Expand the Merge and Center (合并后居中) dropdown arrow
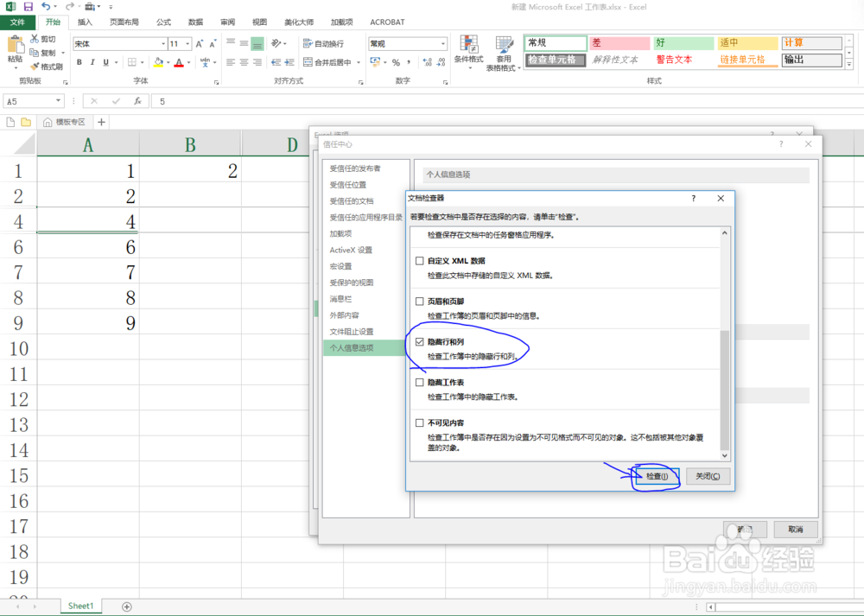Viewport: 864px width, 616px height. (x=359, y=62)
